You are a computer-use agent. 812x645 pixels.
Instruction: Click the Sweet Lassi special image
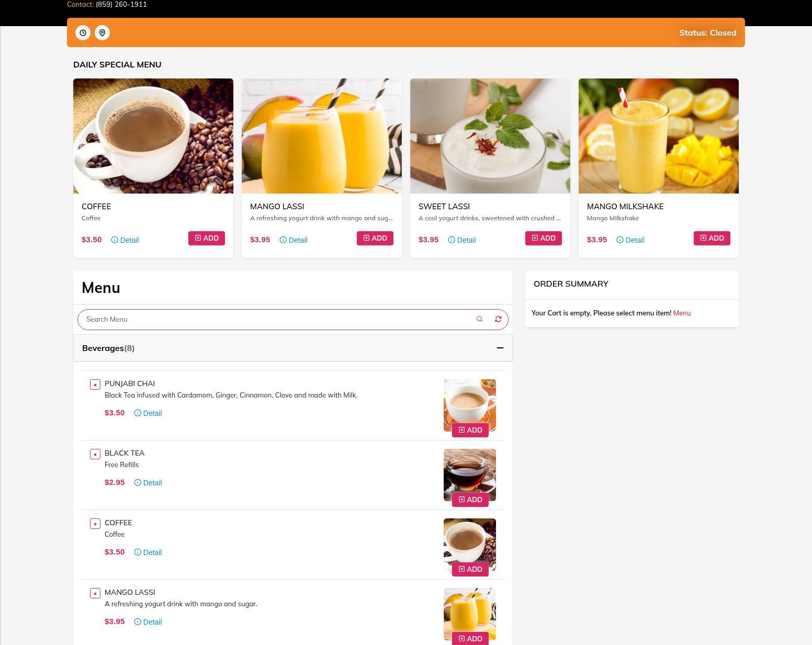490,136
